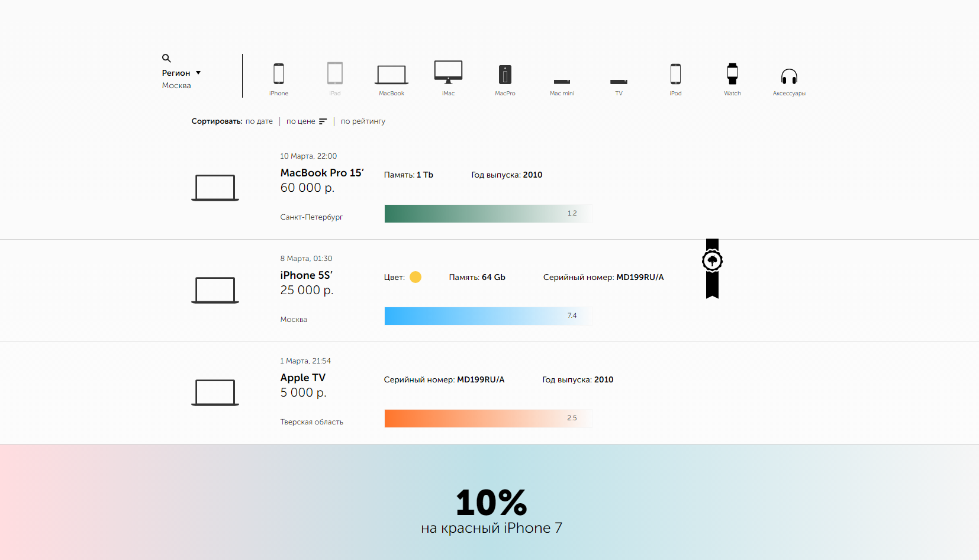The image size is (979, 560).
Task: Click the 1 Марта, 21:54 date
Action: point(305,361)
